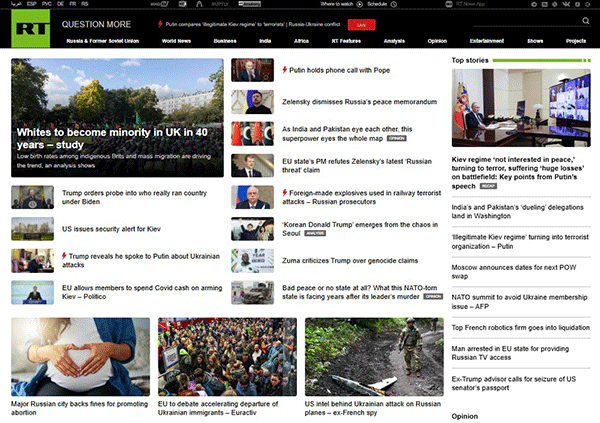The height and width of the screenshot is (423, 600).
Task: Open the Whites to become minority in UK feature
Action: (x=117, y=118)
